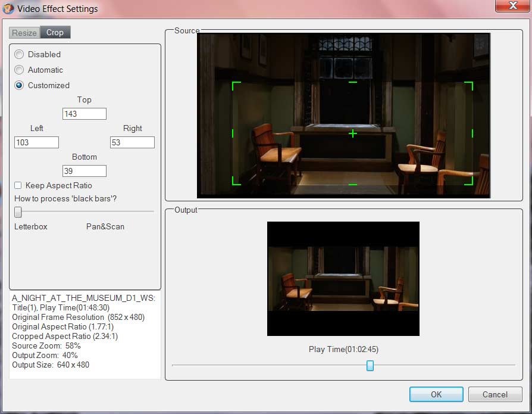
Task: Click the bottom-edge green crop marker
Action: point(353,185)
